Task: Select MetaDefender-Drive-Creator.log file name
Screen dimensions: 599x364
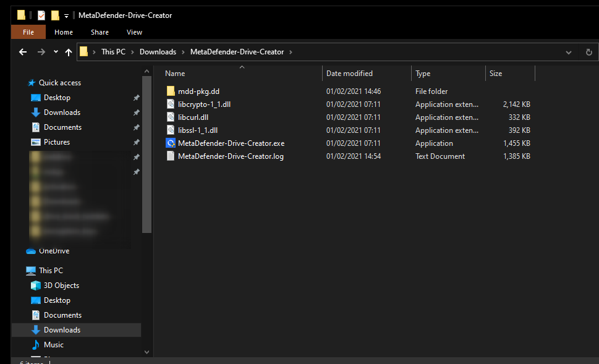Action: pyautogui.click(x=231, y=156)
